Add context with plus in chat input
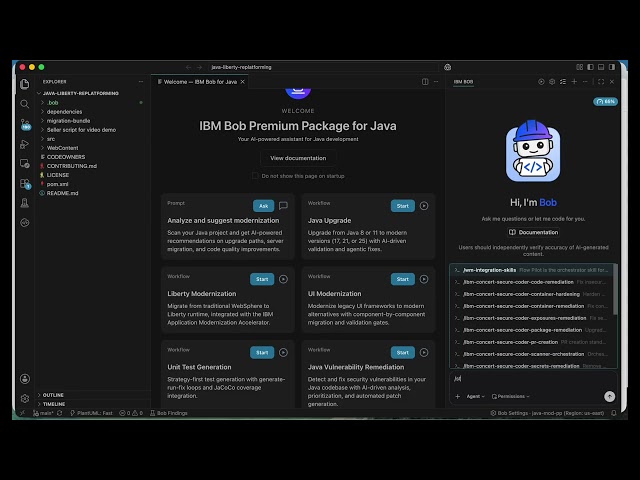 click(458, 396)
